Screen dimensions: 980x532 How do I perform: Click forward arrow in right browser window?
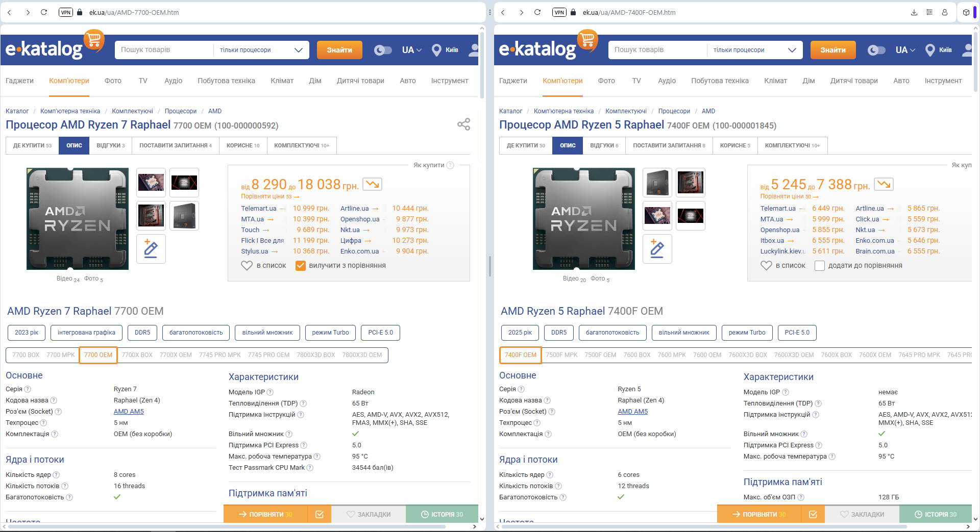521,12
